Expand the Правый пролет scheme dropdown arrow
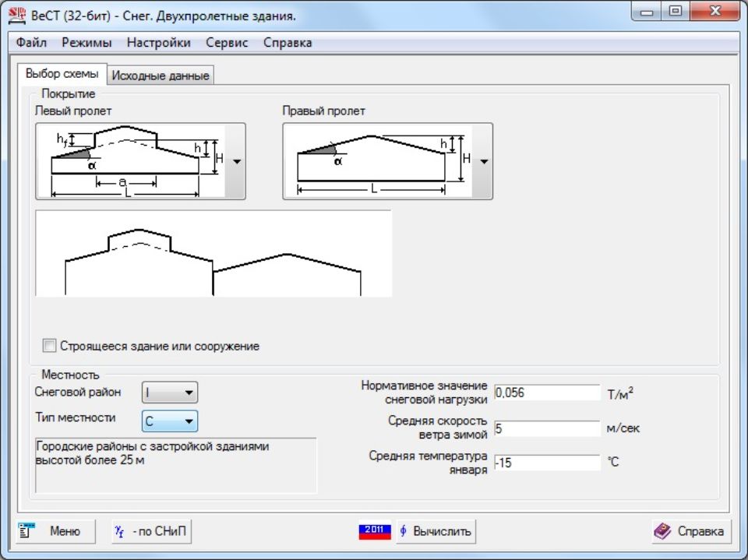The height and width of the screenshot is (560, 748). (x=483, y=161)
